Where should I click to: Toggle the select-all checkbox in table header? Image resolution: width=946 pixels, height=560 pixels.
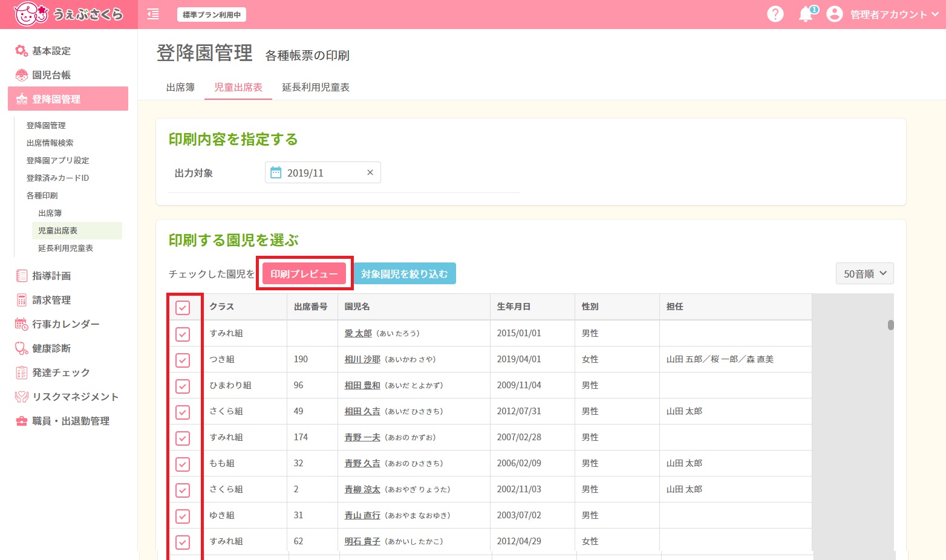click(183, 308)
